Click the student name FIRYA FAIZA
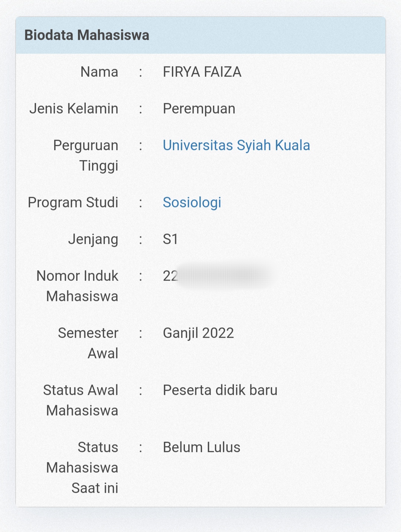401x532 pixels. tap(202, 72)
